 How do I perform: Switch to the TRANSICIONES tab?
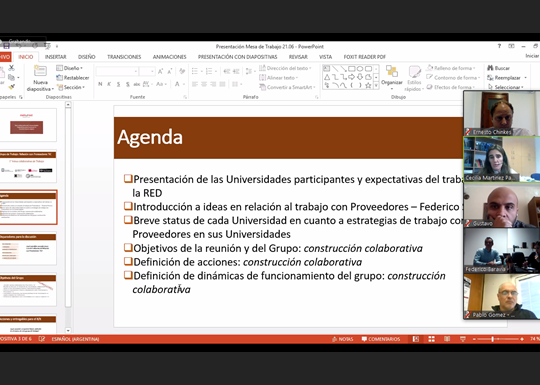[x=124, y=57]
